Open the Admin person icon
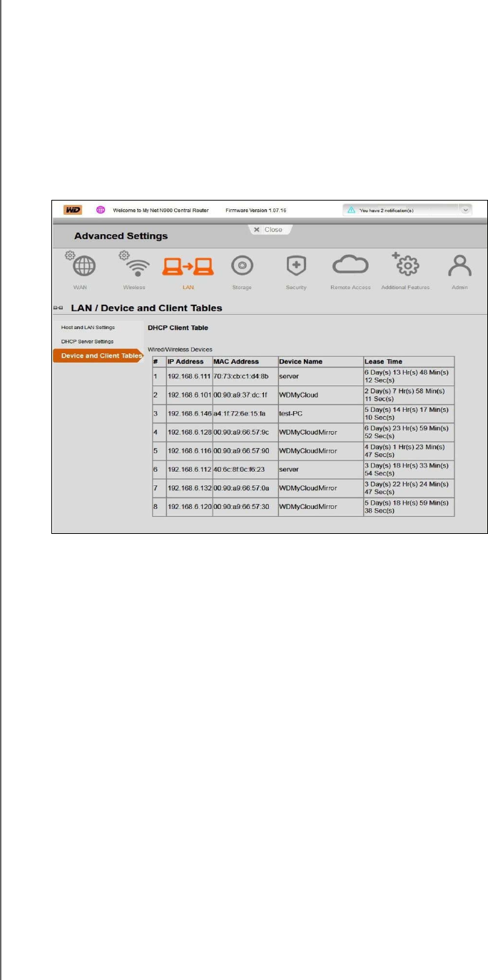Viewport: 488px width, 980px height. coord(460,266)
